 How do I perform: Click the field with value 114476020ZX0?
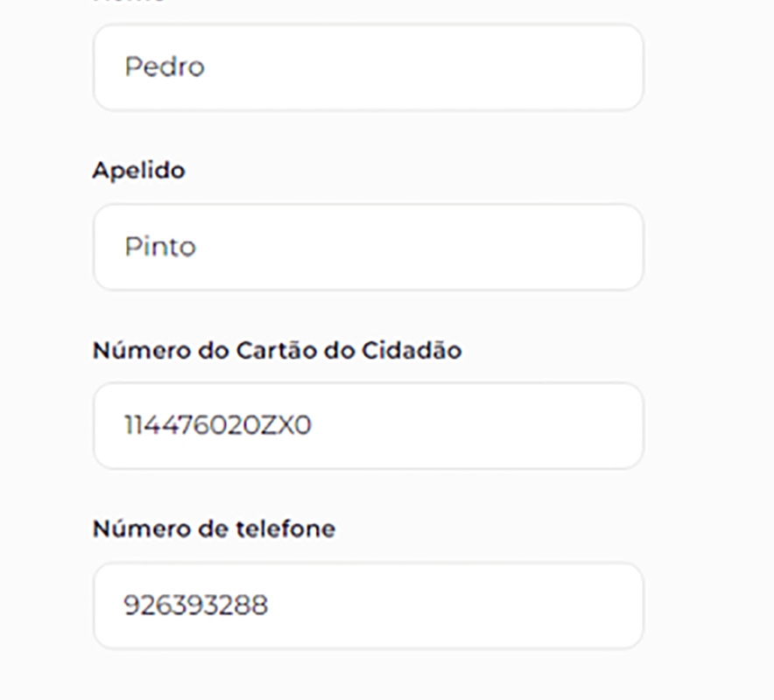point(368,426)
